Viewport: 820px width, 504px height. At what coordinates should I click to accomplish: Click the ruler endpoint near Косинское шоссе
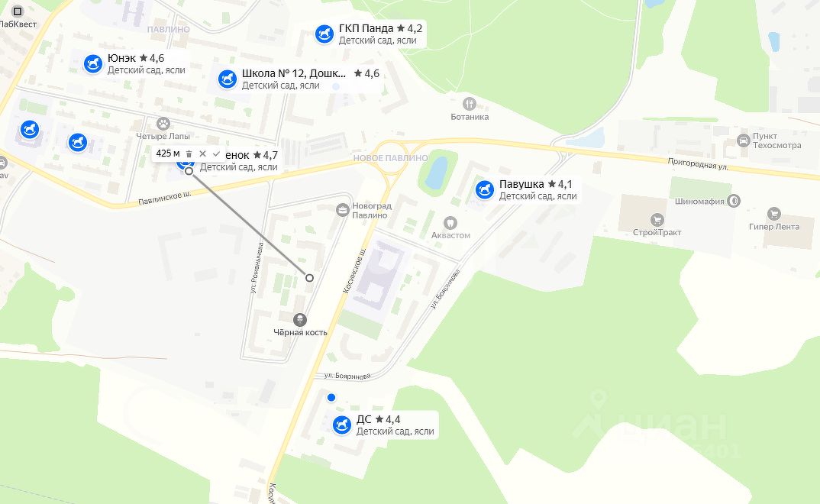(x=309, y=278)
